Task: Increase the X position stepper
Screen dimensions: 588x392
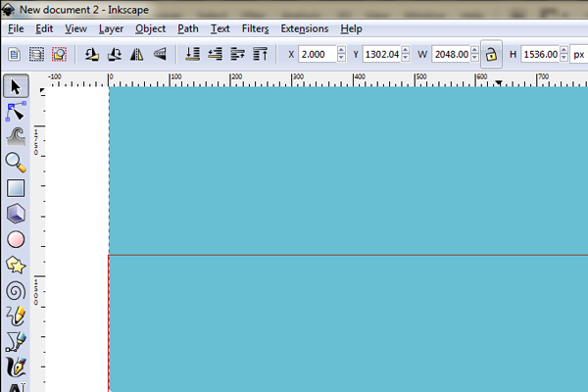Action: pos(341,51)
